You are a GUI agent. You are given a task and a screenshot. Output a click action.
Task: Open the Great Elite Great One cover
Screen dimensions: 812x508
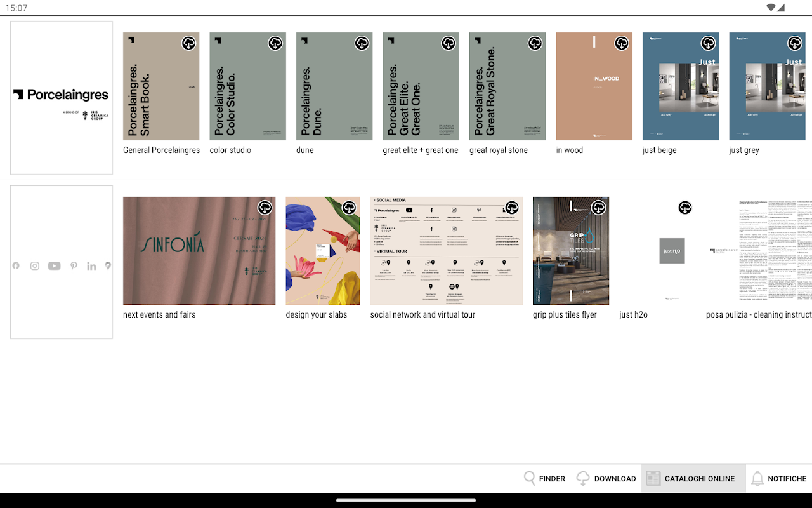tap(421, 86)
